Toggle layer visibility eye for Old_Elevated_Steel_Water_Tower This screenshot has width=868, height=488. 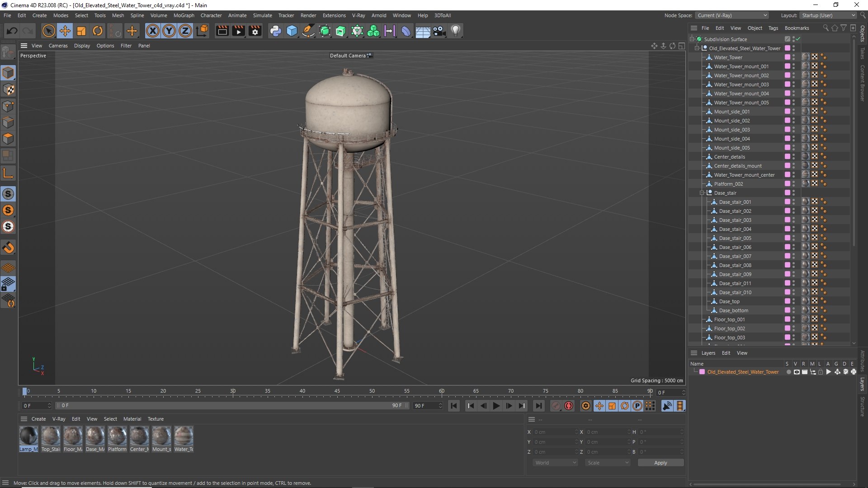pos(797,372)
